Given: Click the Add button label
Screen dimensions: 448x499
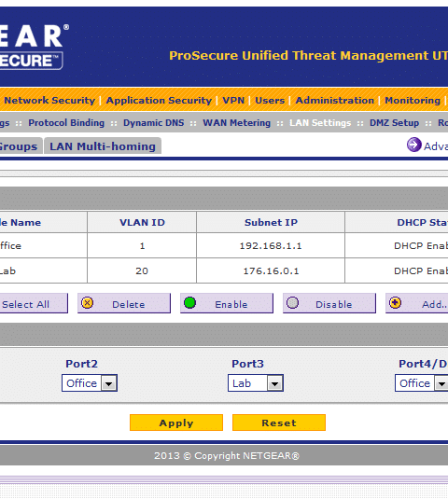Looking at the screenshot, I should [x=434, y=305].
